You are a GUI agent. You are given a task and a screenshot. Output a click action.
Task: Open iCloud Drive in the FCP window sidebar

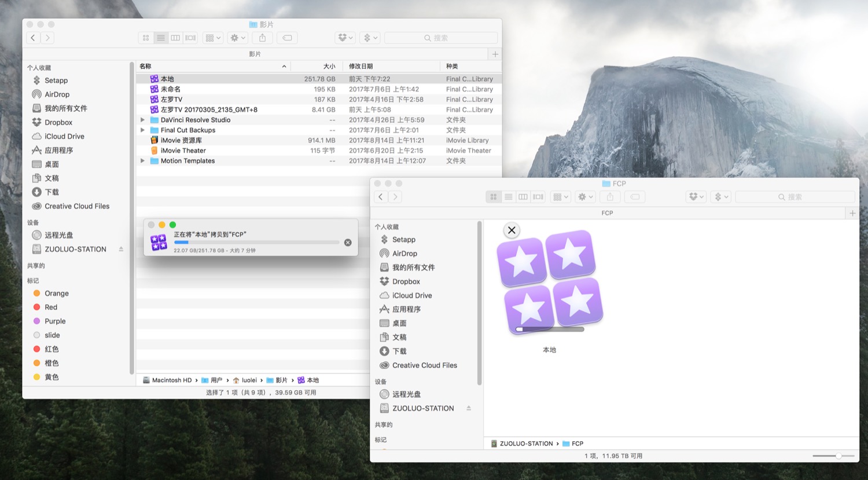(411, 295)
